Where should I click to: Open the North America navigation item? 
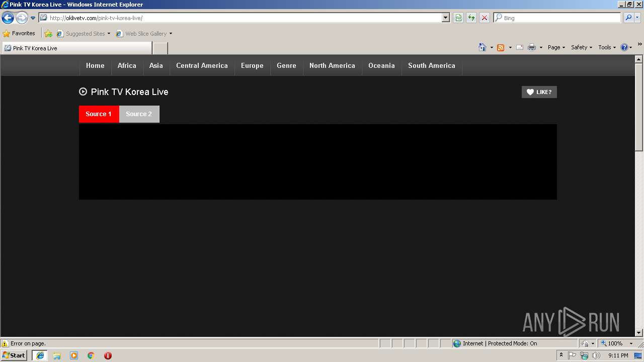click(x=332, y=66)
